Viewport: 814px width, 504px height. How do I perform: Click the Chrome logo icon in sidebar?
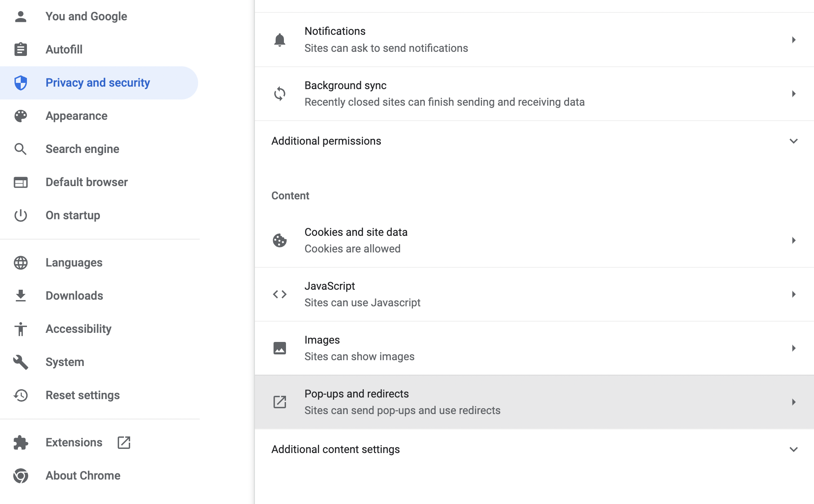(x=21, y=476)
